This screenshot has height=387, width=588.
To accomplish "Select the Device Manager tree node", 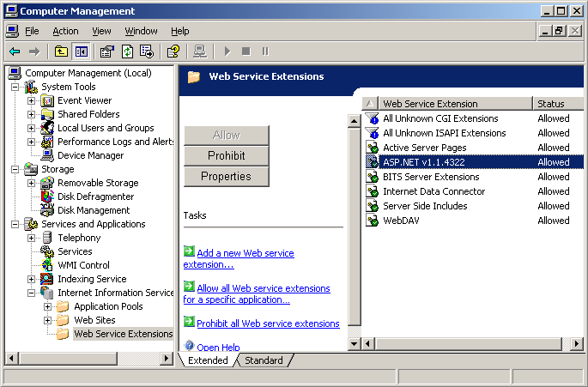I will [x=90, y=155].
